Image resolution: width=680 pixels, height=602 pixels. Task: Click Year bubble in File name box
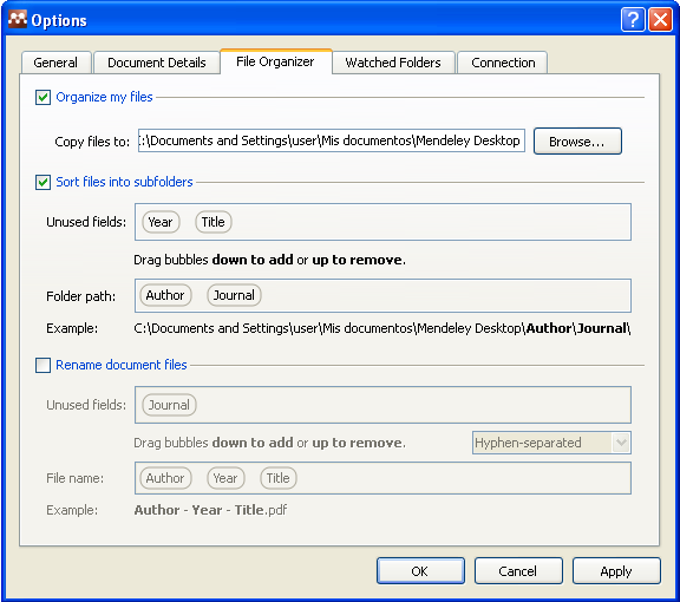click(x=226, y=478)
